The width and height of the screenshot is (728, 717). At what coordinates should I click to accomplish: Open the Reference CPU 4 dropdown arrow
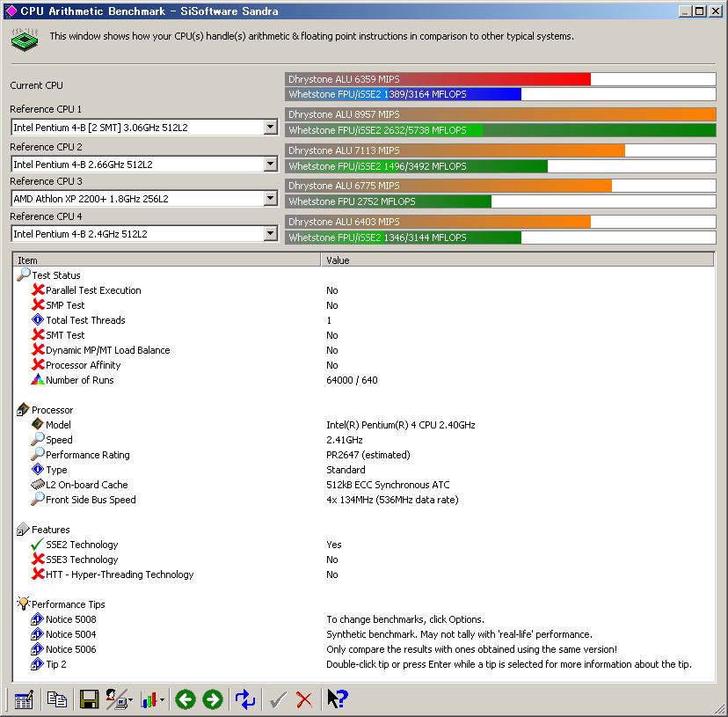tap(270, 233)
